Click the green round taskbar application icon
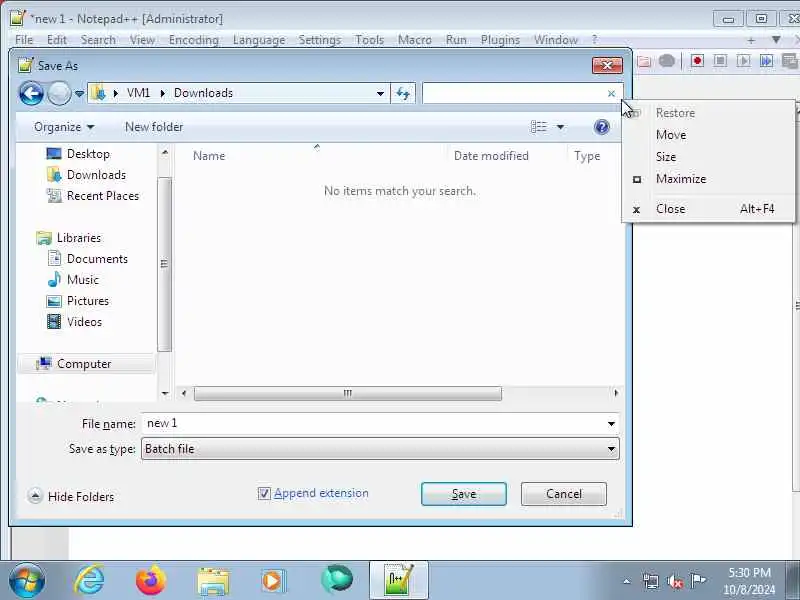800x600 pixels. point(337,579)
